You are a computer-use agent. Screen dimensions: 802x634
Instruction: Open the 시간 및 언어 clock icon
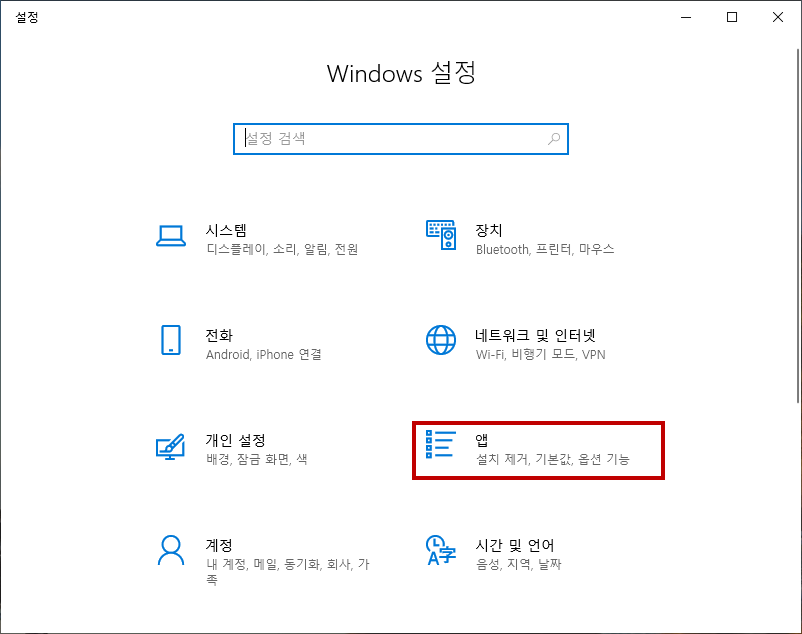440,550
